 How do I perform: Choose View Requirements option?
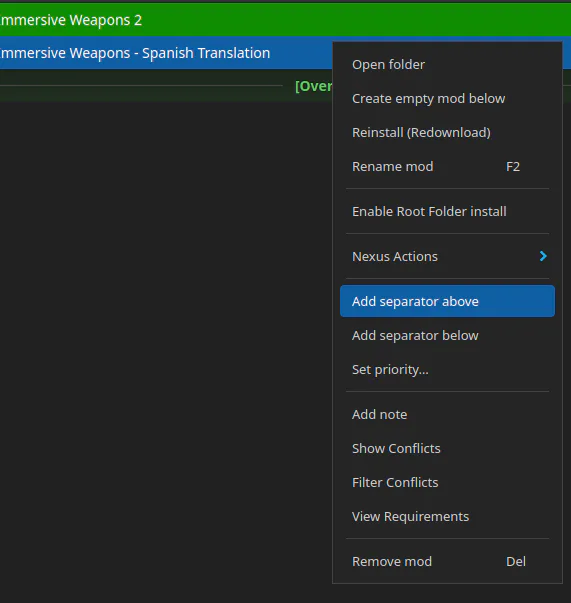click(447, 516)
